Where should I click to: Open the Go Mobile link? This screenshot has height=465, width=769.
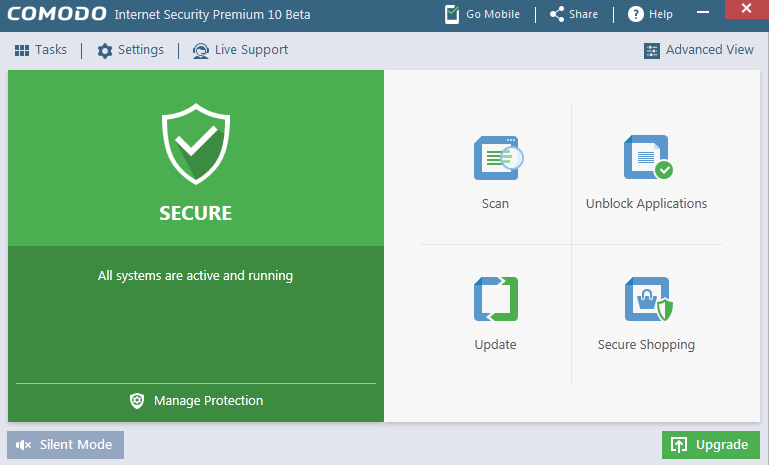(x=493, y=14)
